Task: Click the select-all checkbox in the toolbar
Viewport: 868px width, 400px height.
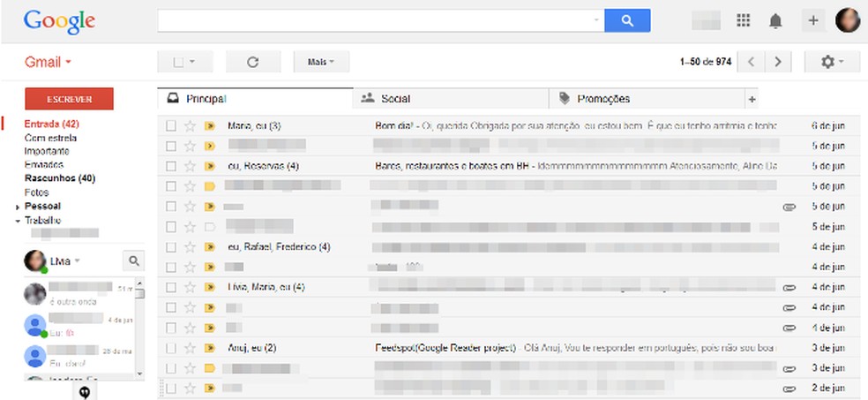Action: click(178, 62)
